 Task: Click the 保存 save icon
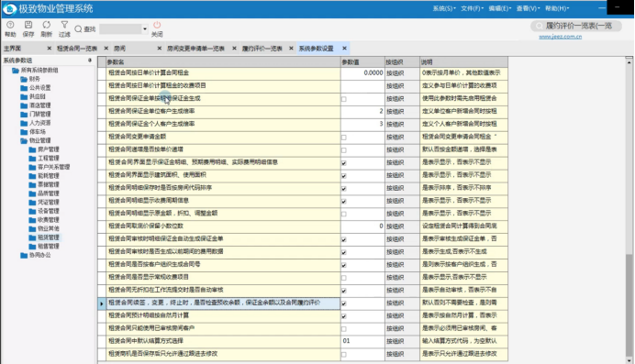point(28,25)
